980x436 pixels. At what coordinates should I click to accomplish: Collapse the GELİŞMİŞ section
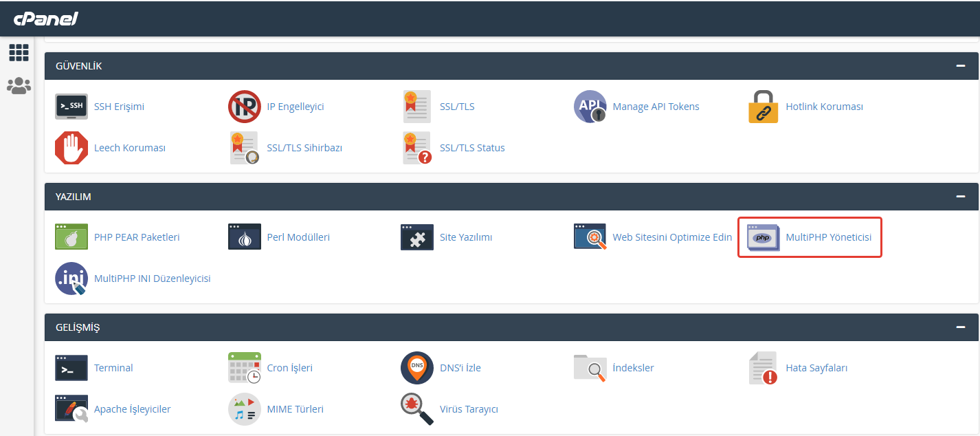pyautogui.click(x=960, y=327)
